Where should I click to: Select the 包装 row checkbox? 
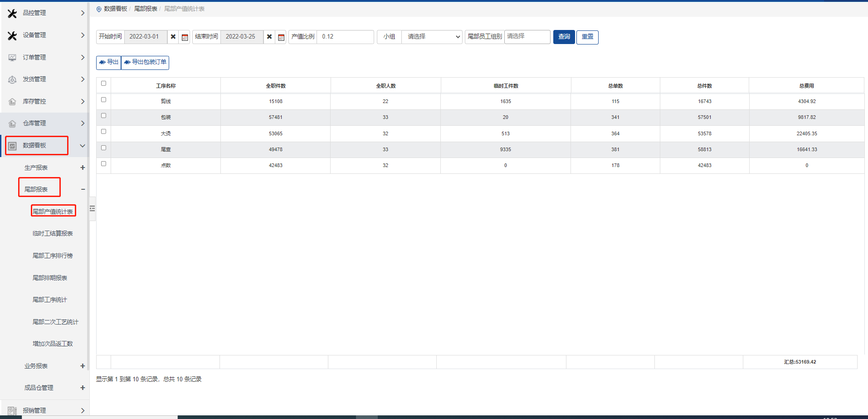pyautogui.click(x=103, y=116)
